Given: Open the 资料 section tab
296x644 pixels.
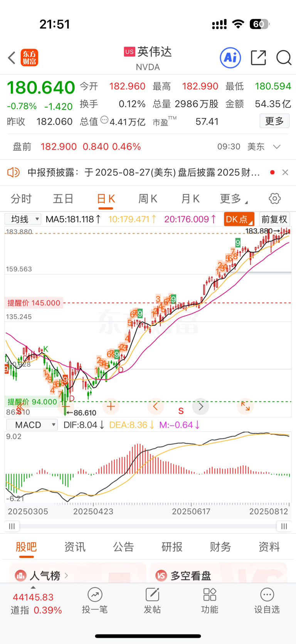Looking at the screenshot, I should click(269, 547).
